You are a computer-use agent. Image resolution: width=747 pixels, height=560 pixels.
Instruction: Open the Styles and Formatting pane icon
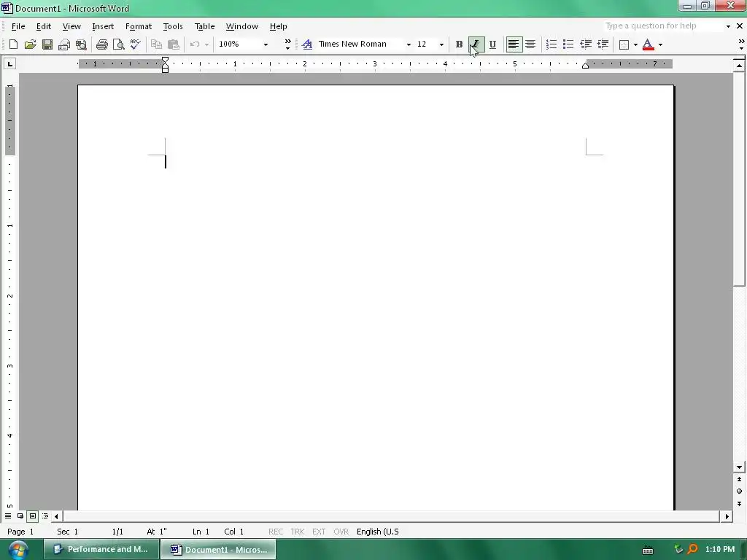tap(307, 44)
